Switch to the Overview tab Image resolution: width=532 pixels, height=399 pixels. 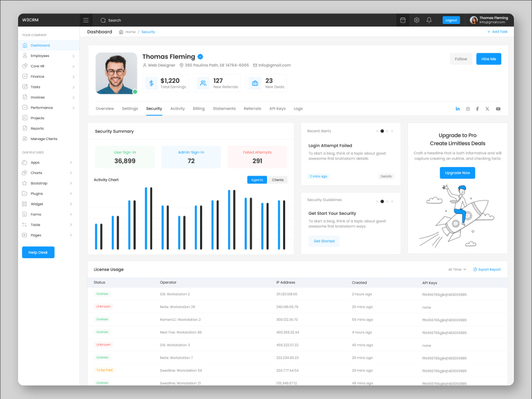pos(105,109)
